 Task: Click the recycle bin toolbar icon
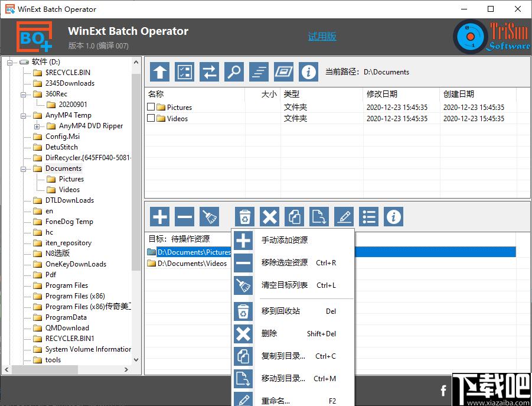pos(244,216)
